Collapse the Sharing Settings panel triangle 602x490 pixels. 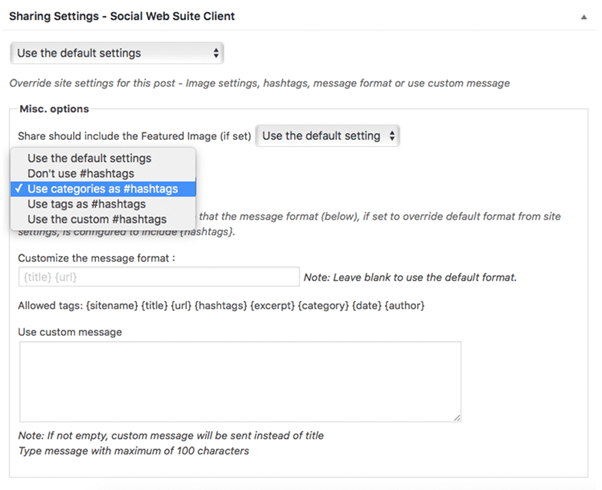tap(583, 17)
